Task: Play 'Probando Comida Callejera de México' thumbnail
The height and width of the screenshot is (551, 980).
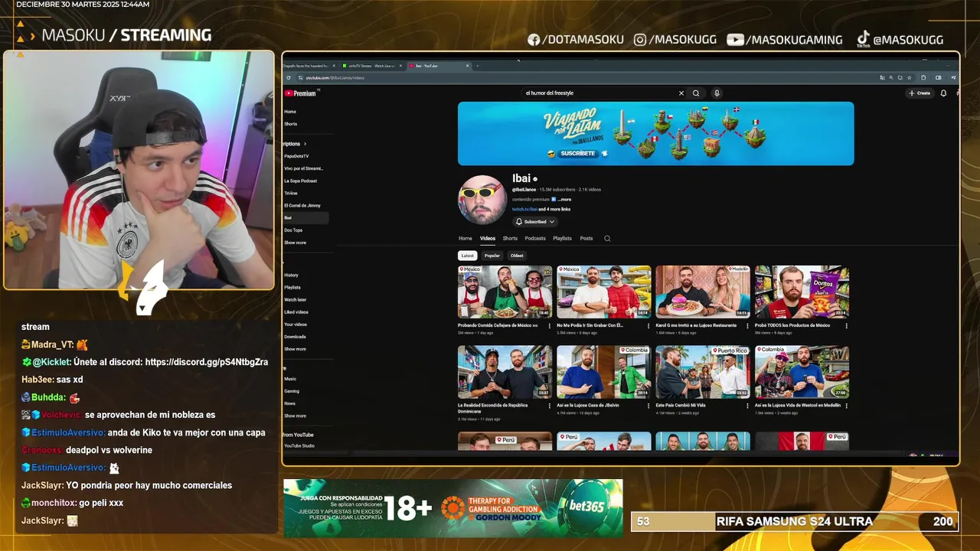Action: (505, 292)
